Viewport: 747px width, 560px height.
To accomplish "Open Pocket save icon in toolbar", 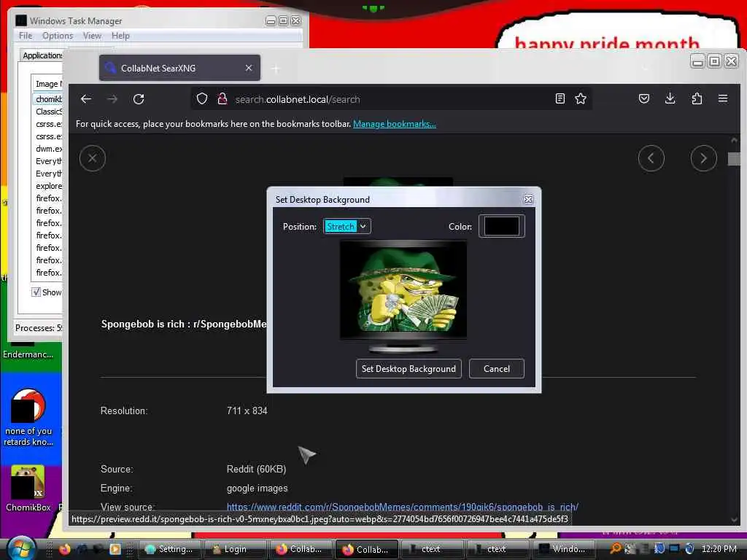I will click(x=643, y=98).
